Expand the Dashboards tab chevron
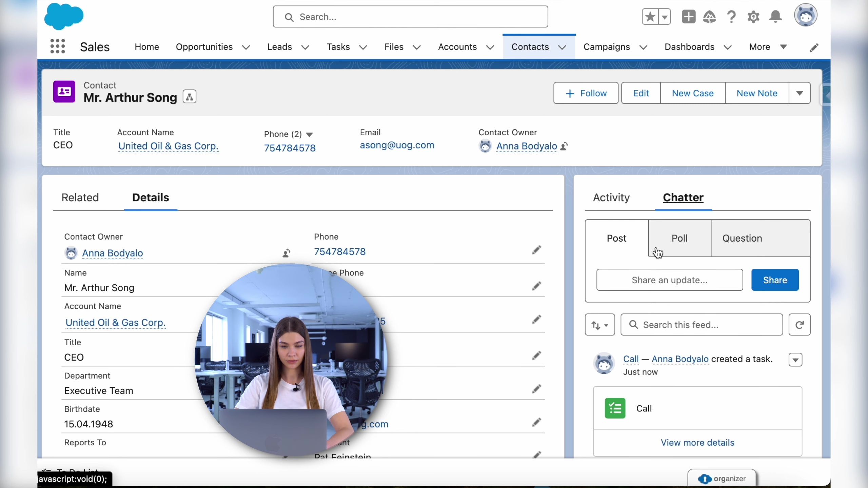Image resolution: width=868 pixels, height=488 pixels. (x=728, y=47)
